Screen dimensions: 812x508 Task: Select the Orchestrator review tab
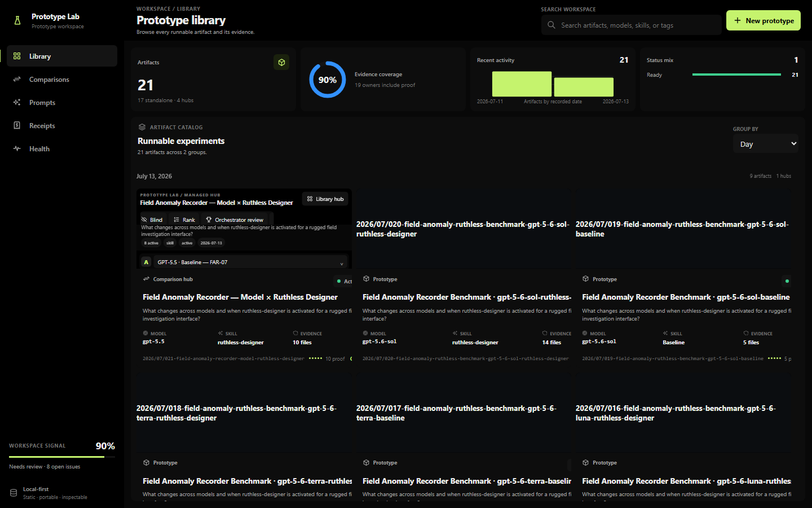tap(235, 220)
